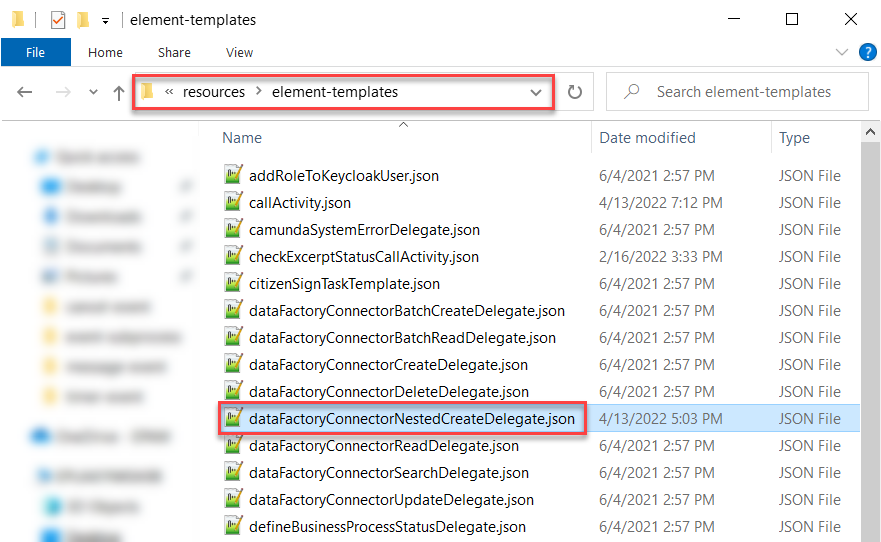Click the addRoleToKeycloakUser.json file icon
This screenshot has height=542, width=881.
[x=233, y=176]
